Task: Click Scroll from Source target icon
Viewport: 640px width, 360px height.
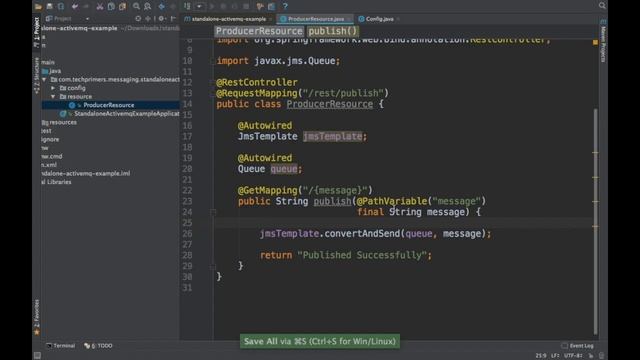Action: tap(138, 19)
